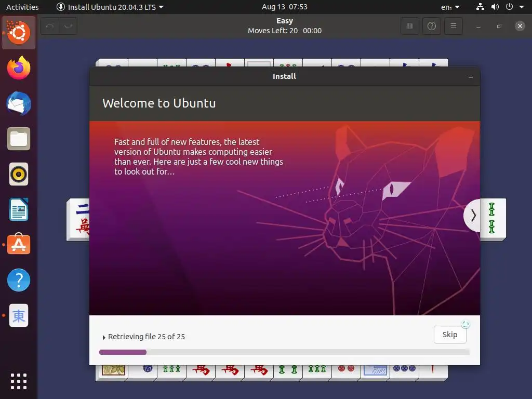Click the Moves Left: 20 counter text
The image size is (532, 399).
pos(273,31)
